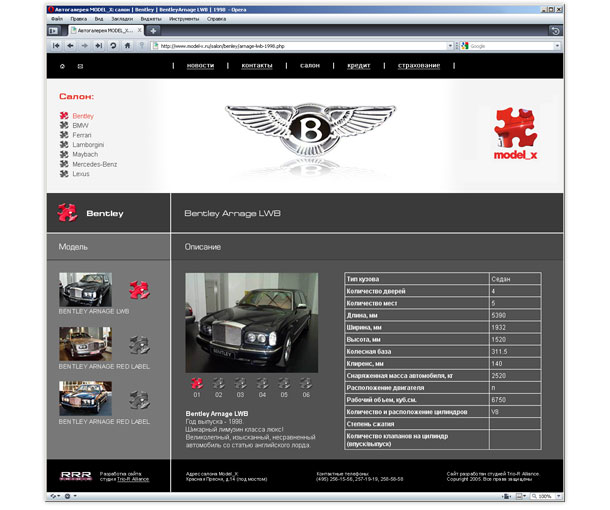
Task: Open the Виджеты menu
Action: (151, 19)
